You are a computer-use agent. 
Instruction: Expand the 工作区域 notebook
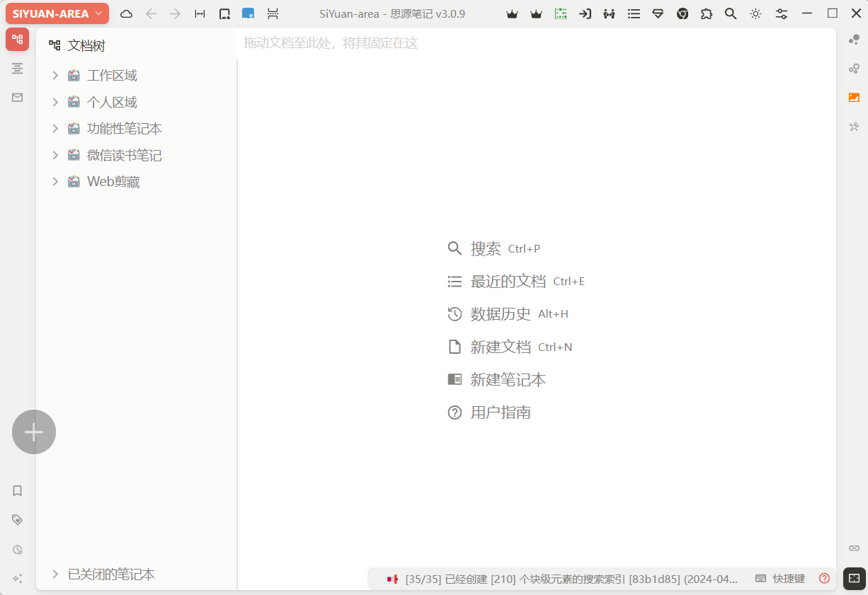[55, 75]
